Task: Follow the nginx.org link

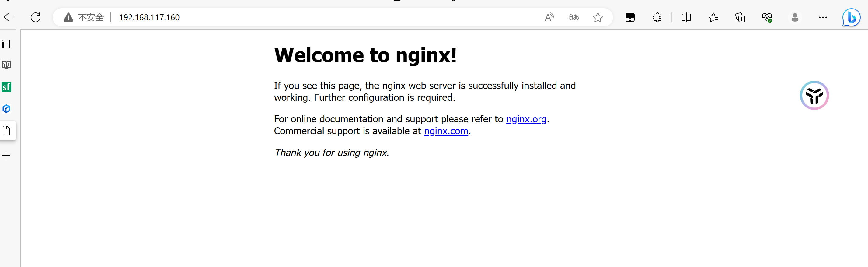Action: click(x=526, y=119)
